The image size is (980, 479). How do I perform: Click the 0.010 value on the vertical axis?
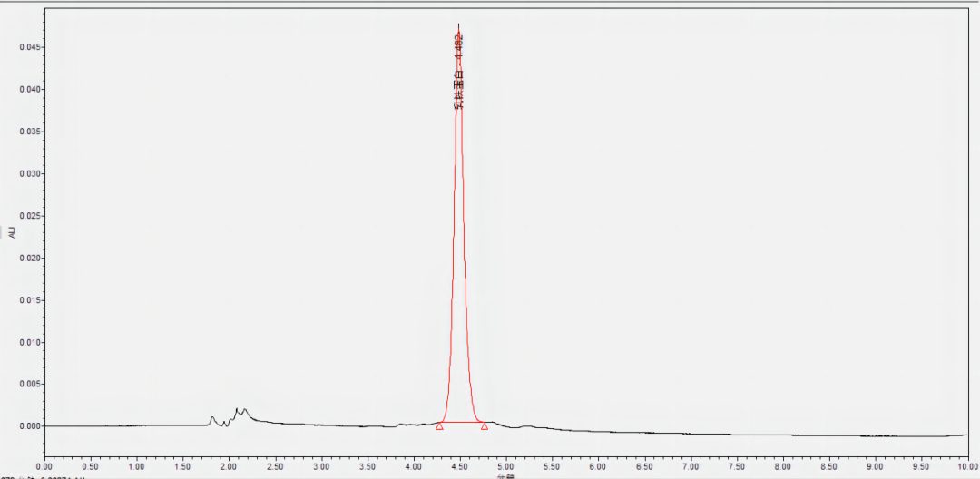tap(31, 342)
